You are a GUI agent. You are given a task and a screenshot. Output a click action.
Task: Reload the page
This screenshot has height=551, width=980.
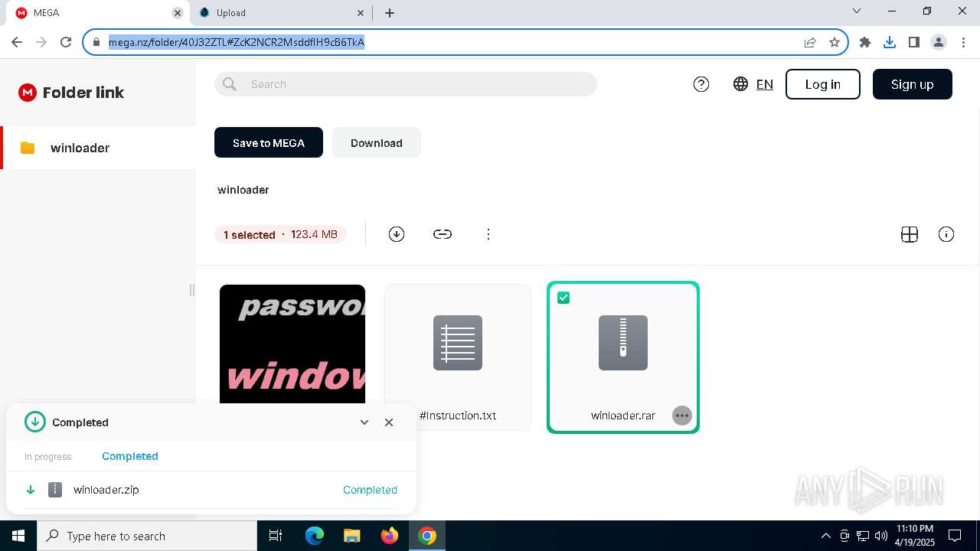(x=66, y=42)
